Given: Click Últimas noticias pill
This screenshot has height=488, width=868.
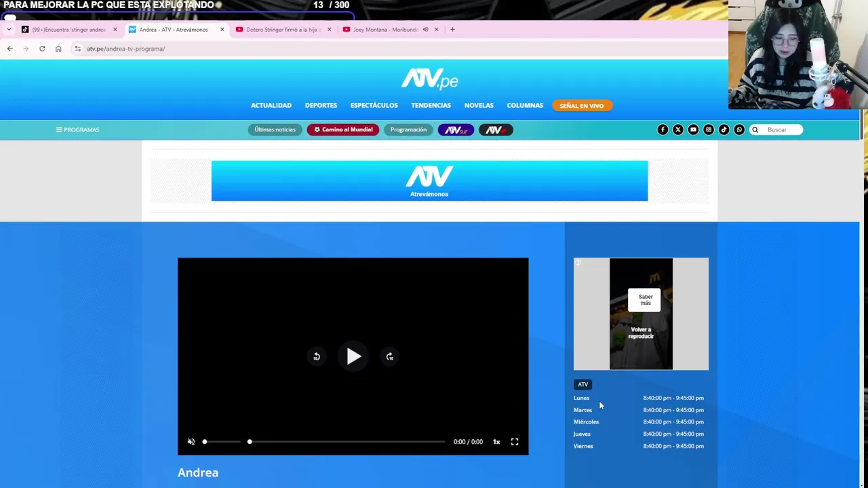Looking at the screenshot, I should [x=275, y=129].
